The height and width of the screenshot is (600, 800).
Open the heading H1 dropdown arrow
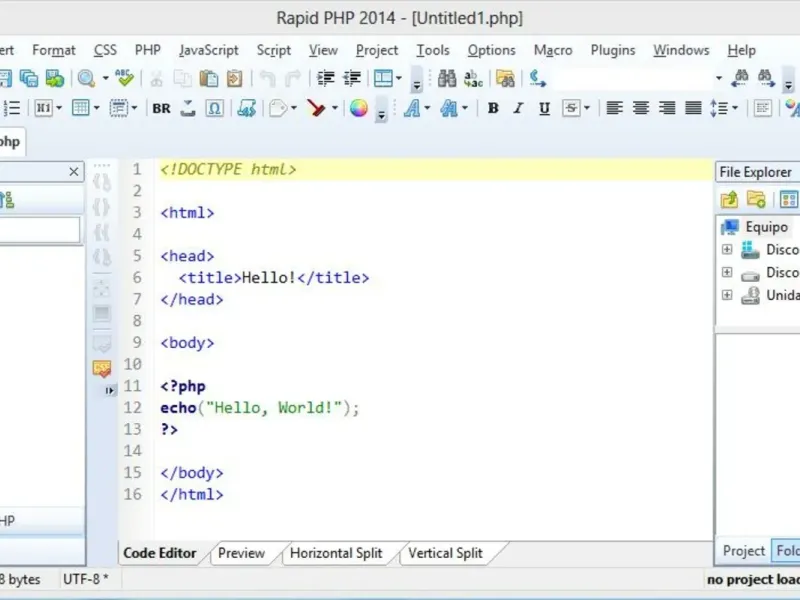pyautogui.click(x=59, y=108)
